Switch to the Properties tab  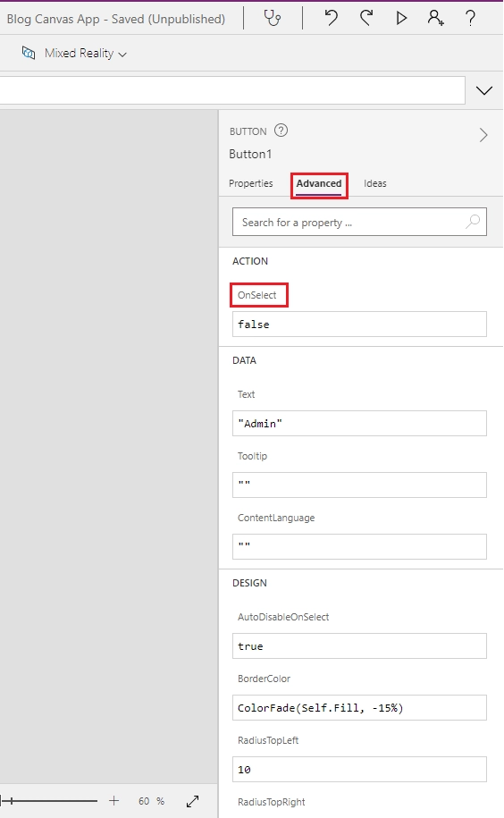pyautogui.click(x=251, y=183)
